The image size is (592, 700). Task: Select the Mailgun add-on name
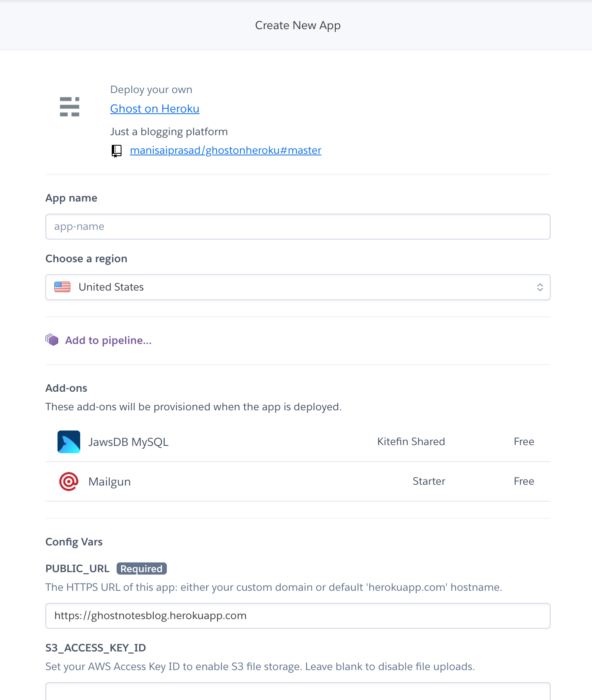coord(109,482)
